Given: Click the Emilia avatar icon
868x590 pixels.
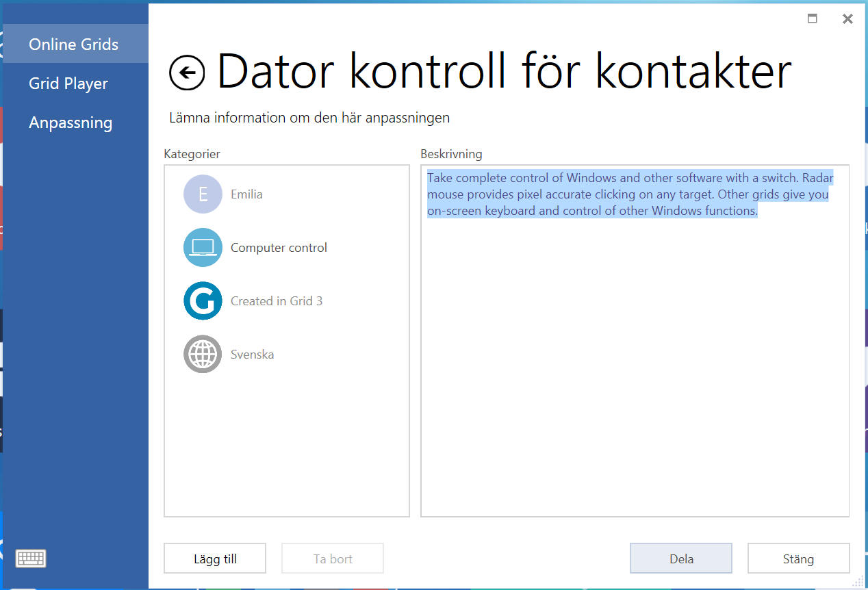Looking at the screenshot, I should (203, 194).
